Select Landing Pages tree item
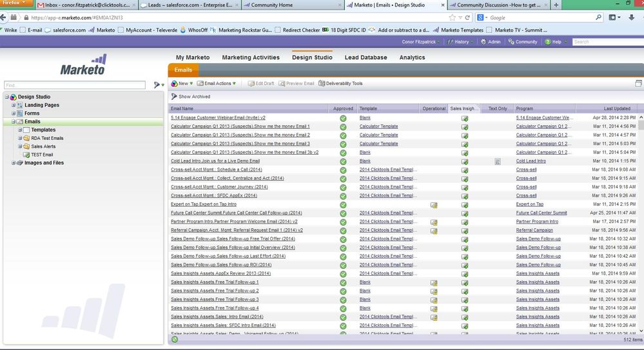The image size is (644, 350). click(41, 105)
